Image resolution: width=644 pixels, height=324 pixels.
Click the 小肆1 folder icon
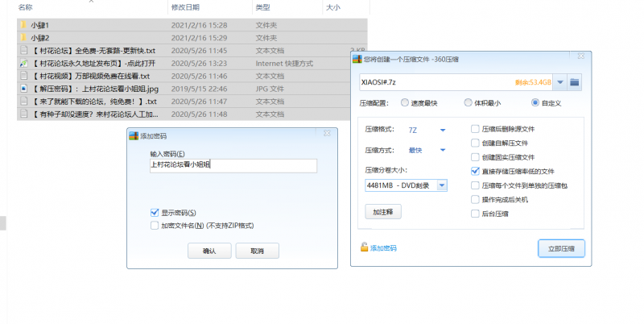(x=23, y=26)
